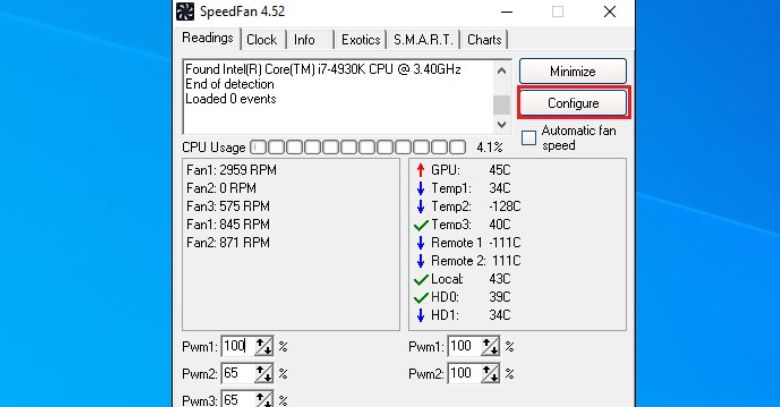Click the blue down arrow beside Temp1
The image size is (780, 407).
pos(420,188)
